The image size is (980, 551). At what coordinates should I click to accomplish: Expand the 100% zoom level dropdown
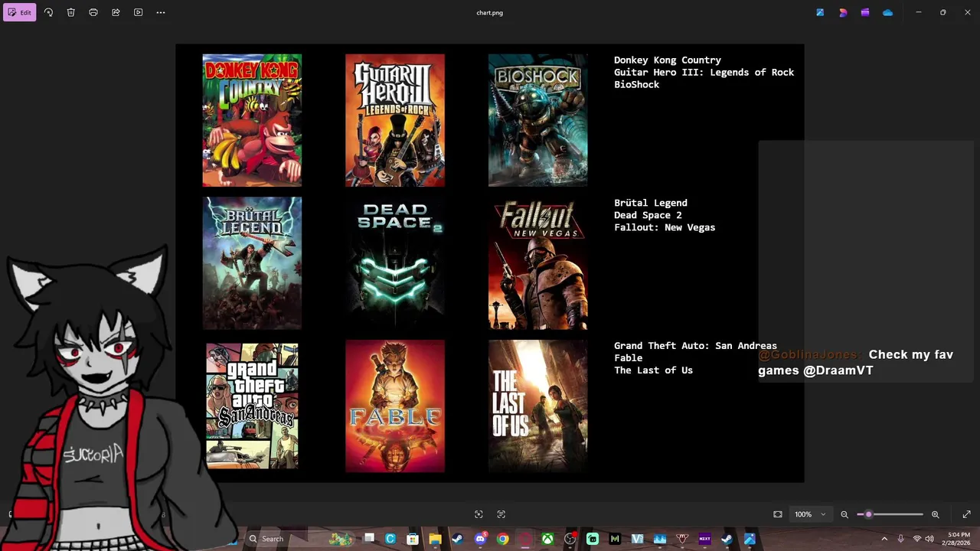point(809,514)
